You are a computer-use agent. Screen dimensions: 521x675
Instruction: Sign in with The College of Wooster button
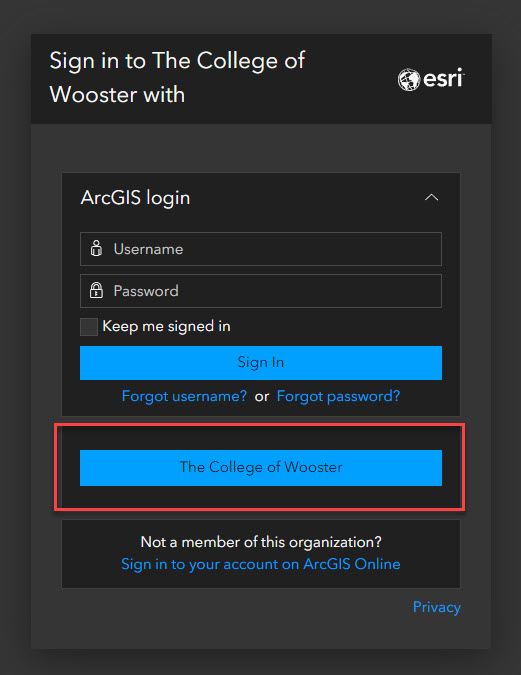point(261,468)
